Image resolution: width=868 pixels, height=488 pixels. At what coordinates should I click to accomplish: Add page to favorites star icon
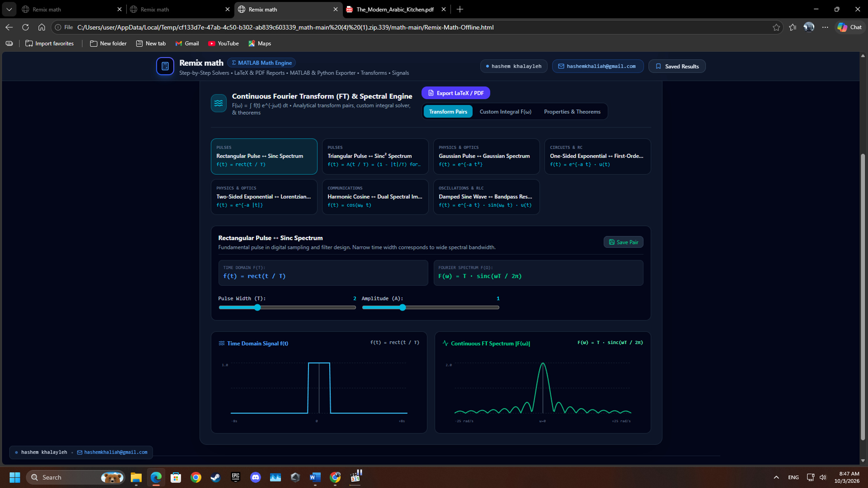click(x=776, y=27)
